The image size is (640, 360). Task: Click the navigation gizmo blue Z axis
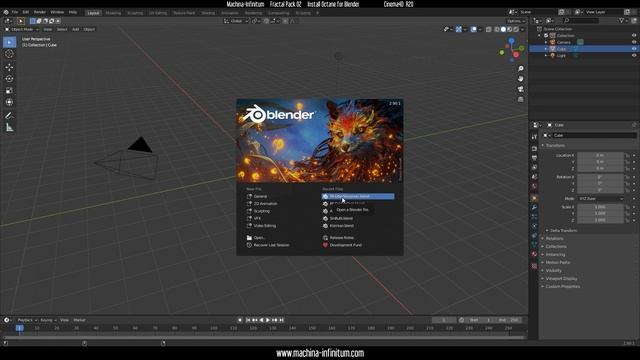tap(511, 41)
